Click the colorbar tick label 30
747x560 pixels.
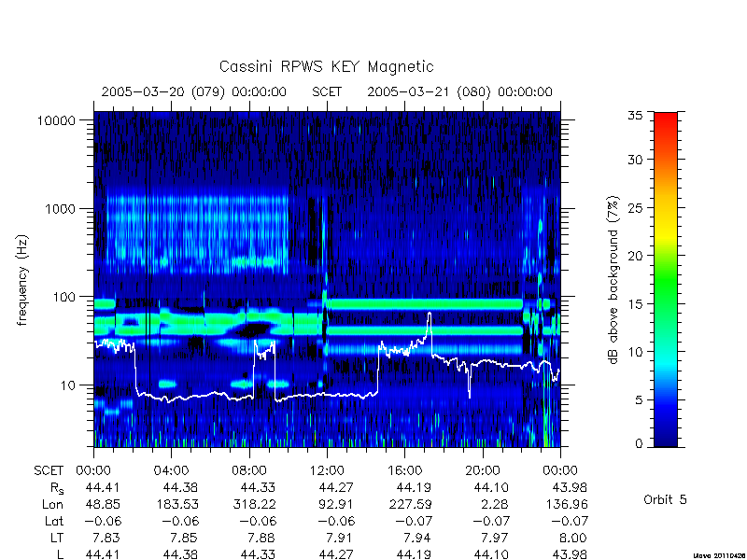[x=635, y=160]
